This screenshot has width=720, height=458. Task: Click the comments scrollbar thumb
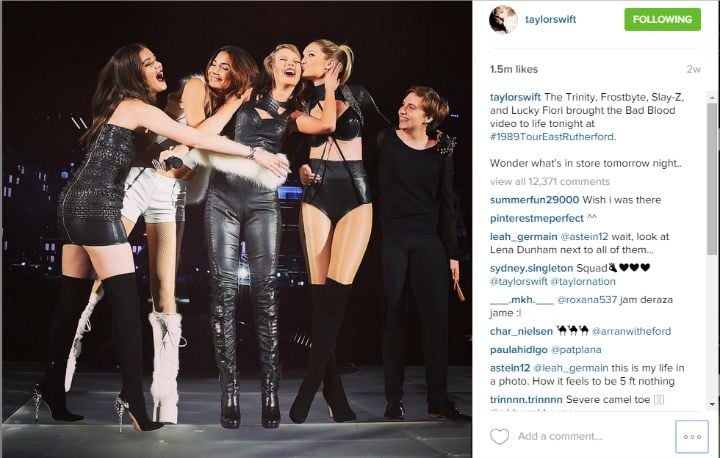(x=712, y=178)
